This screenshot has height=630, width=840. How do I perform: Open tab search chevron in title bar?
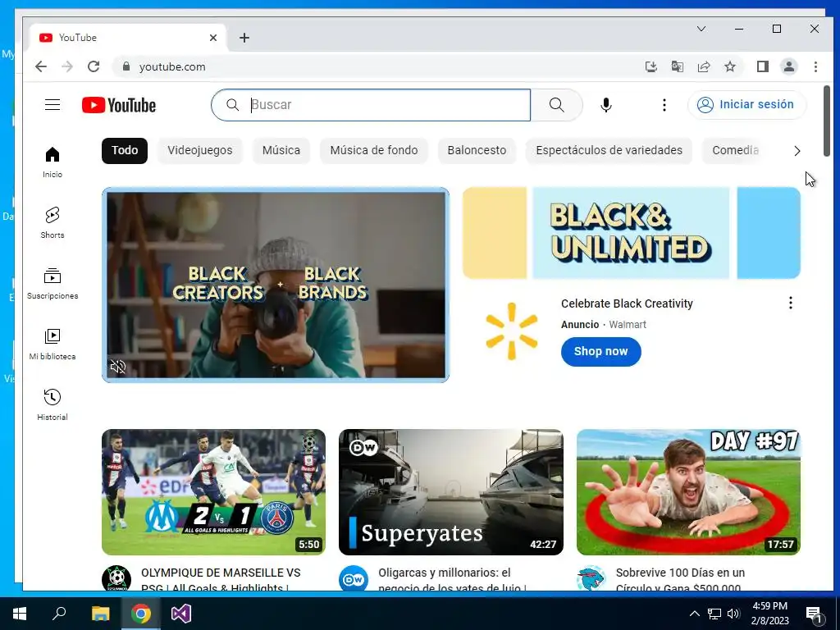click(x=701, y=29)
